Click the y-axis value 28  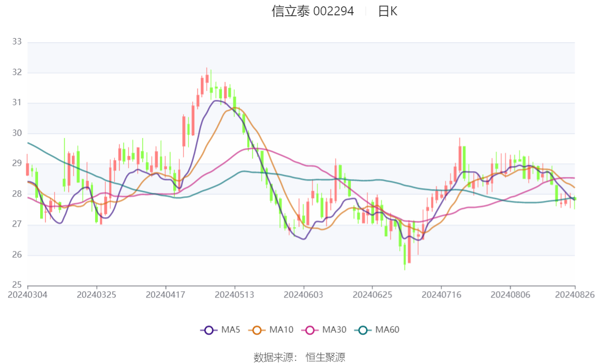coord(17,194)
